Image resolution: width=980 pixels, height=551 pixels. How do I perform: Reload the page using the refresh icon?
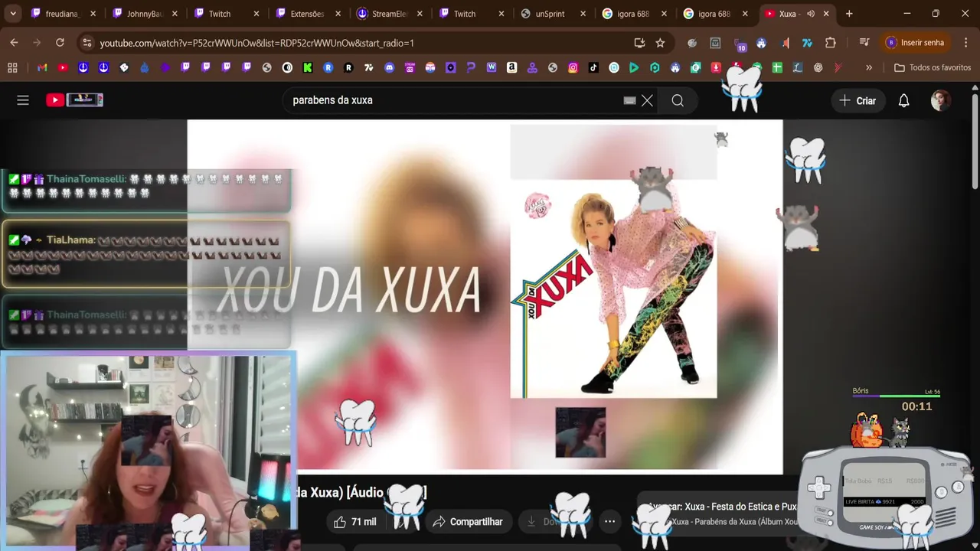point(60,43)
